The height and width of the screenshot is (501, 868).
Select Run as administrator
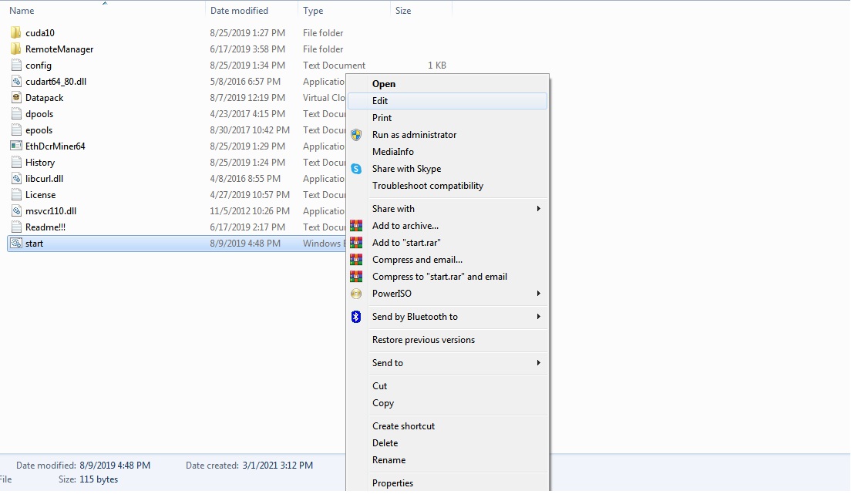(x=447, y=135)
